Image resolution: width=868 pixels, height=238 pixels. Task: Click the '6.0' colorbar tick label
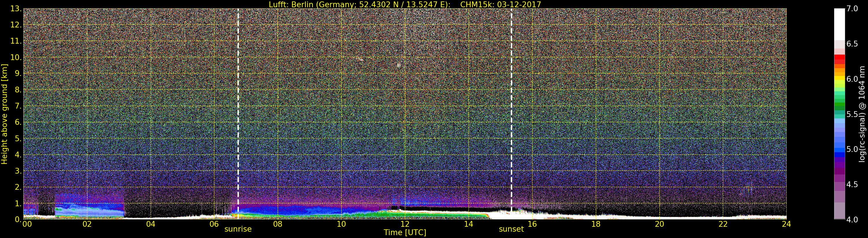tap(852, 79)
